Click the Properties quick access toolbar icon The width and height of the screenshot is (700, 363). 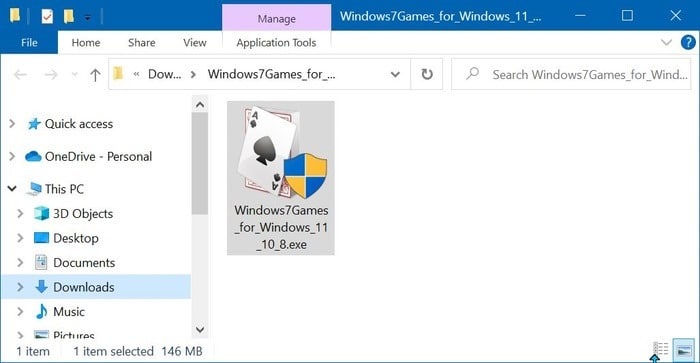click(x=47, y=17)
